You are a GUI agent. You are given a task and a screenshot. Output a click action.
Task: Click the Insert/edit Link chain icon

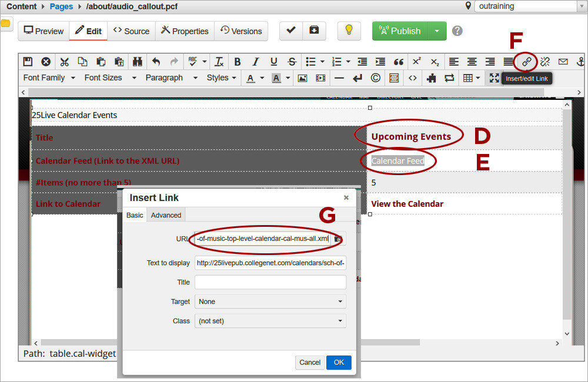pyautogui.click(x=526, y=62)
